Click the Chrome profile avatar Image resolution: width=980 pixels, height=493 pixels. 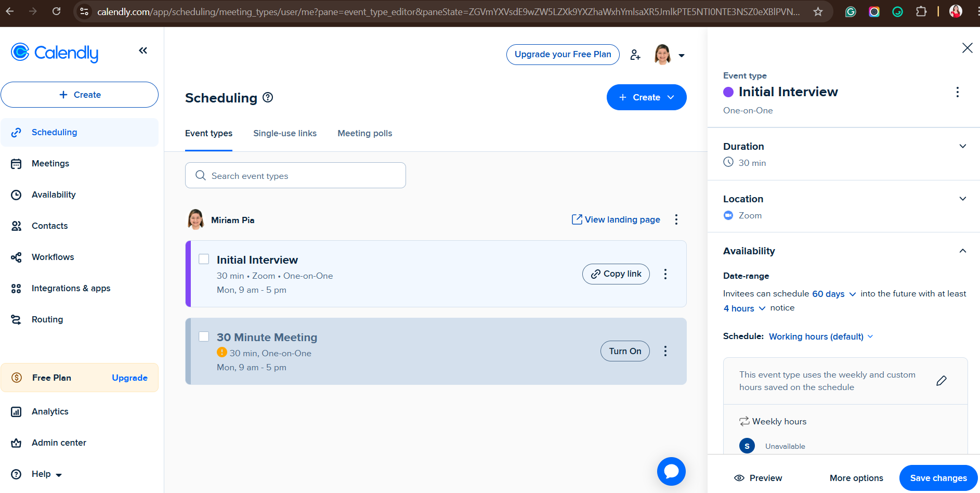(x=956, y=11)
